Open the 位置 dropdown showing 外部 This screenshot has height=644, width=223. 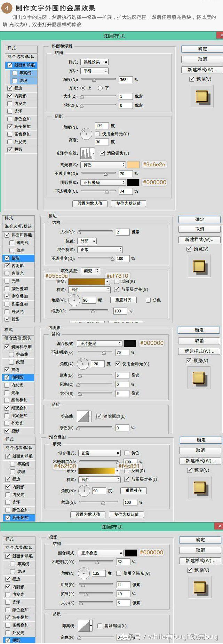[87, 241]
